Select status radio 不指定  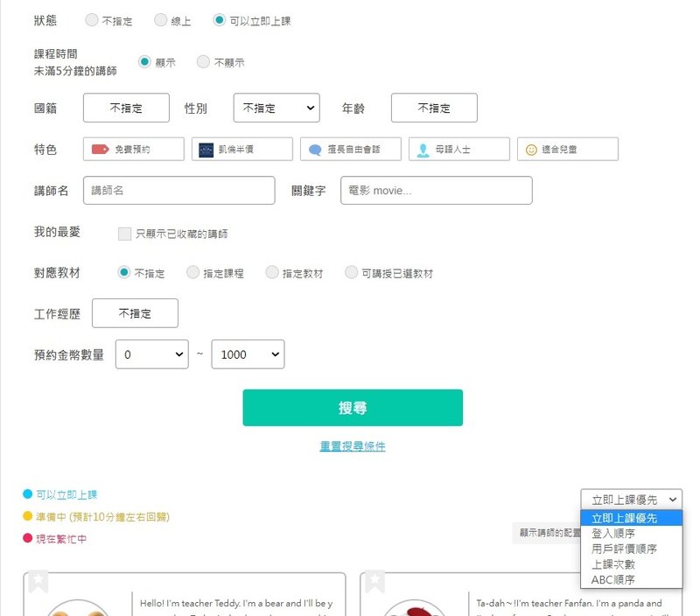click(92, 20)
